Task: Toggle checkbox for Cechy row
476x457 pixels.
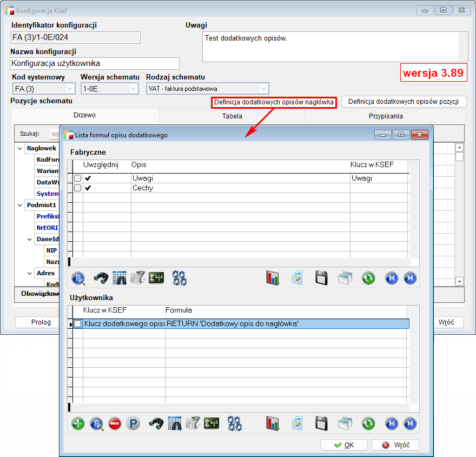Action: tap(78, 188)
